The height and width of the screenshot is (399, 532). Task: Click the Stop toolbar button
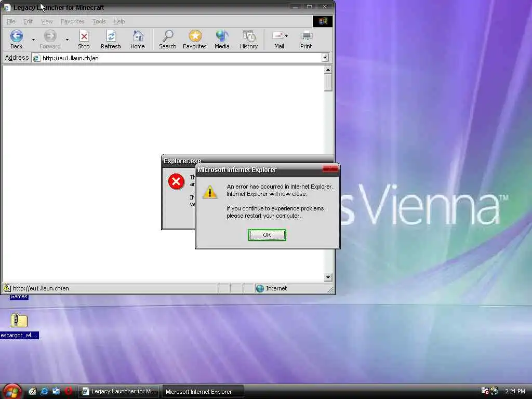pos(84,39)
